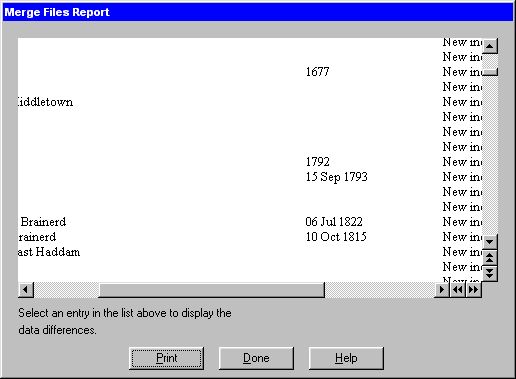
Task: Click the vertical scrollbar thumb
Action: tap(490, 72)
